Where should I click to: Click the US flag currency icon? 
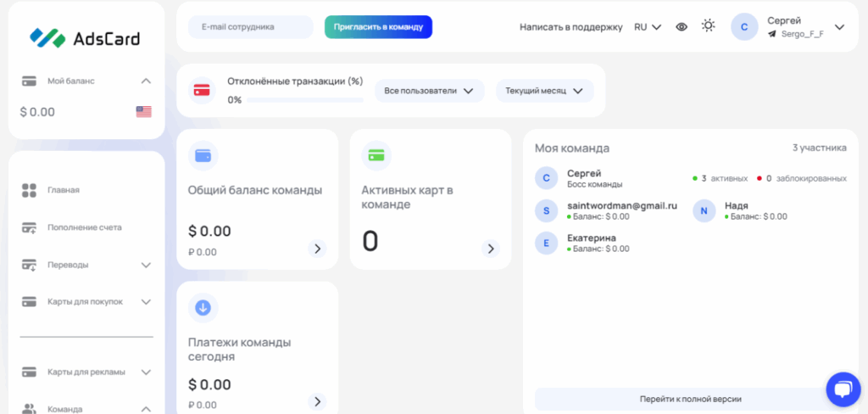[144, 112]
